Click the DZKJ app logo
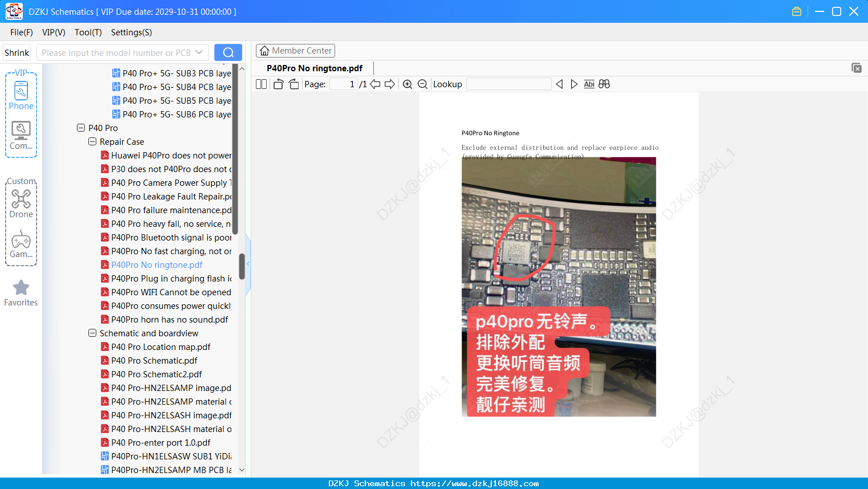Screen dimensions: 868x489 click(x=14, y=11)
